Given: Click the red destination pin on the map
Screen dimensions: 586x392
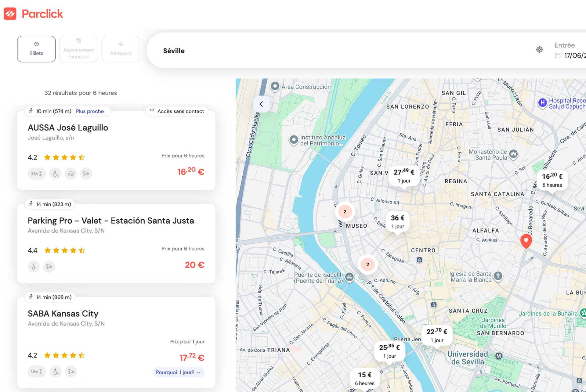Looking at the screenshot, I should click(526, 241).
